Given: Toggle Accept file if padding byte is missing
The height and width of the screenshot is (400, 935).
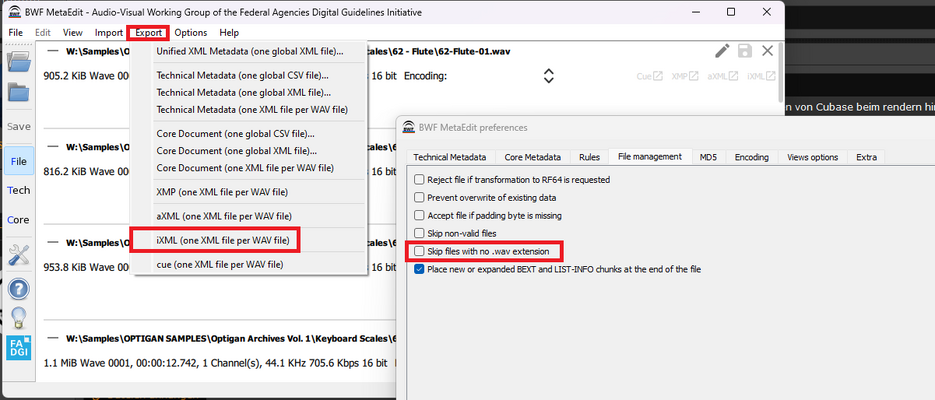Looking at the screenshot, I should coord(419,215).
